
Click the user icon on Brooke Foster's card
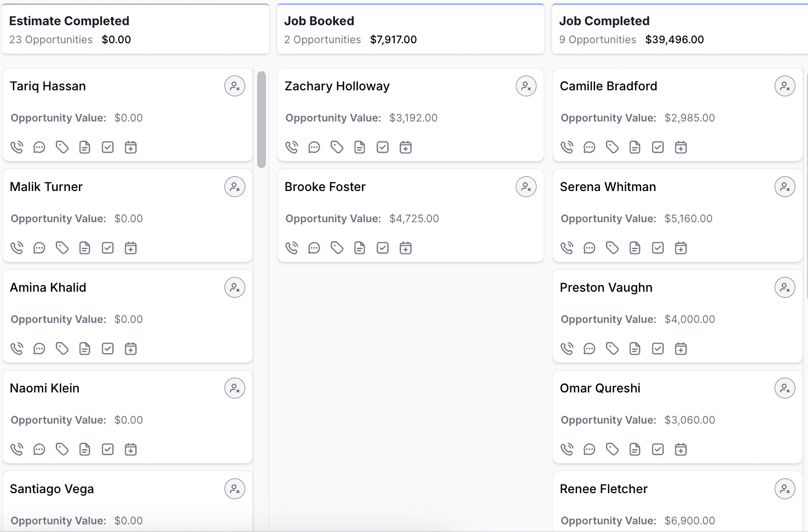tap(526, 187)
